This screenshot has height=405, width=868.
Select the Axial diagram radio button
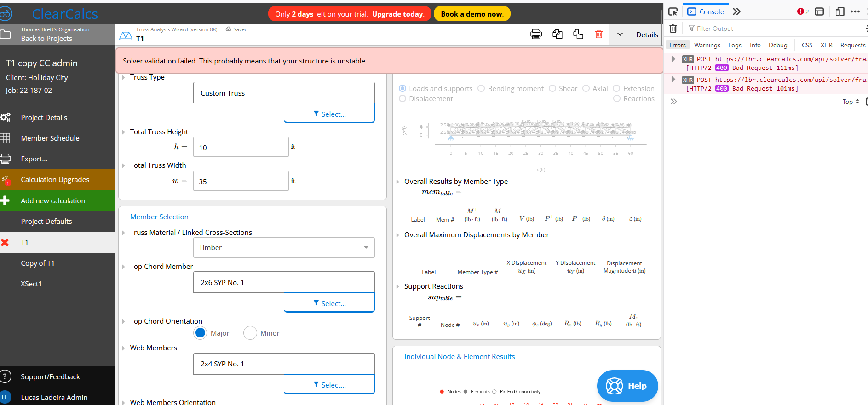(x=586, y=88)
